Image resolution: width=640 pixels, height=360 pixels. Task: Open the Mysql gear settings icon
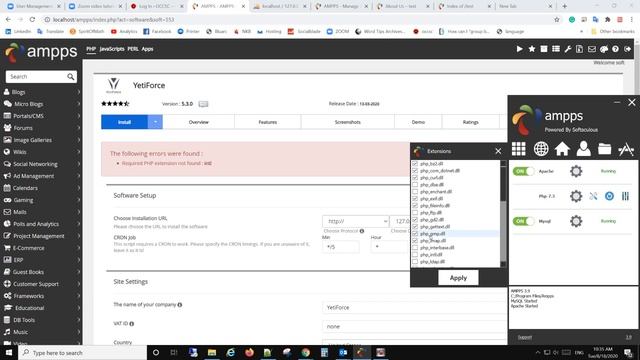pyautogui.click(x=576, y=221)
